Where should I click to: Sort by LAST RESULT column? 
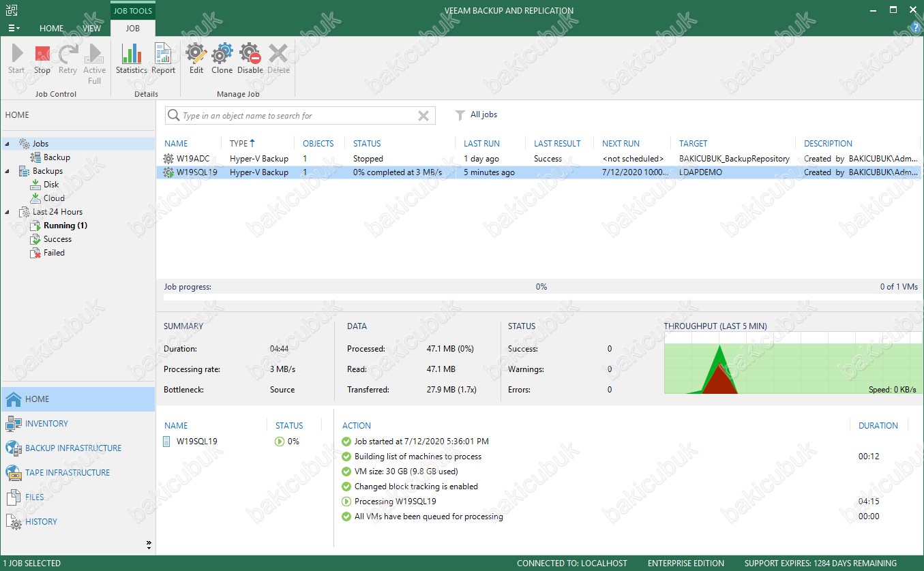557,144
